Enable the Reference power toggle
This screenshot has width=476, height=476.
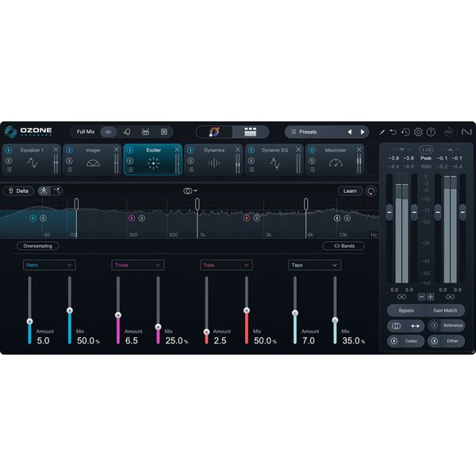coord(435,325)
